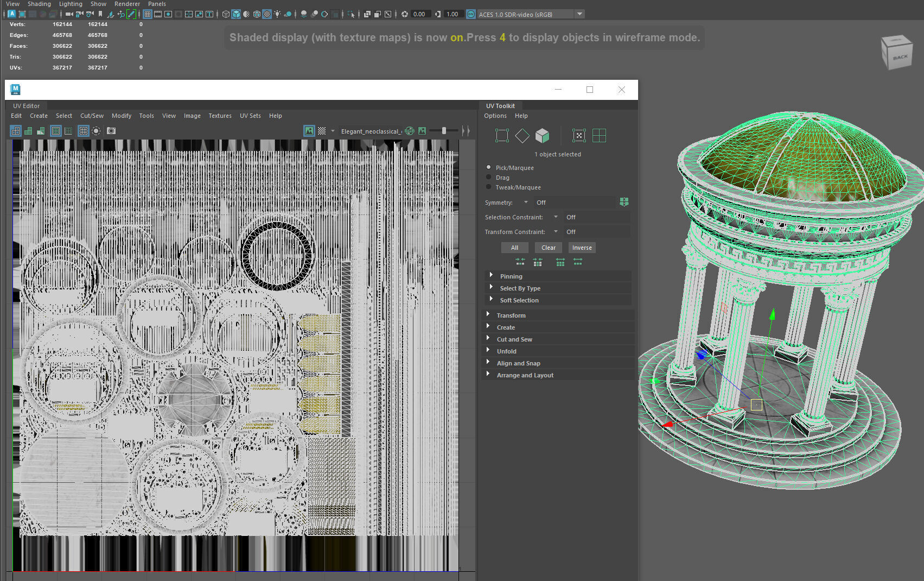Viewport: 924px width, 581px height.
Task: Toggle texture image display in UV Editor
Action: click(x=309, y=131)
